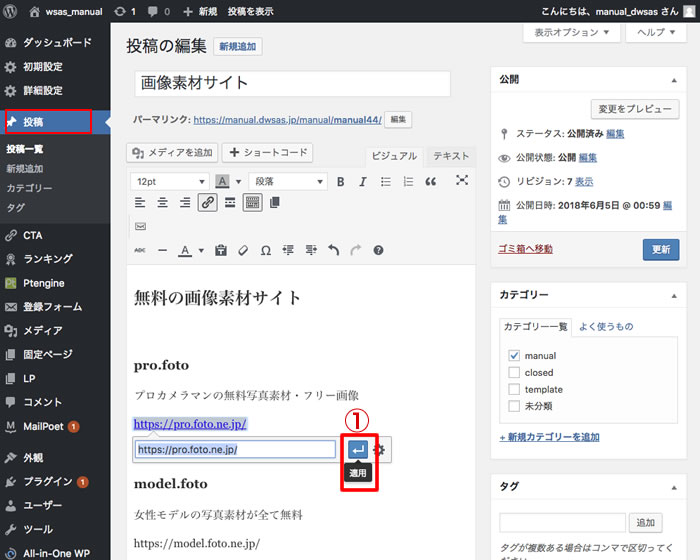Tick the template category checkbox

coord(514,390)
